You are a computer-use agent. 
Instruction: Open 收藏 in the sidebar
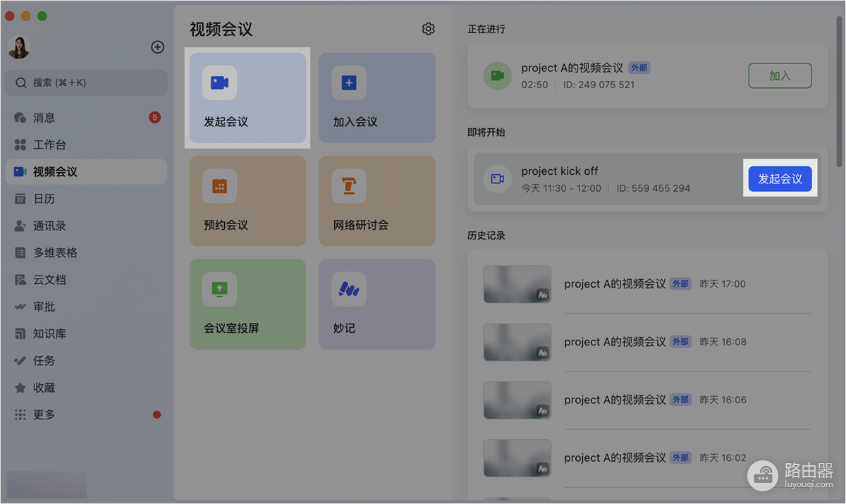pos(86,388)
